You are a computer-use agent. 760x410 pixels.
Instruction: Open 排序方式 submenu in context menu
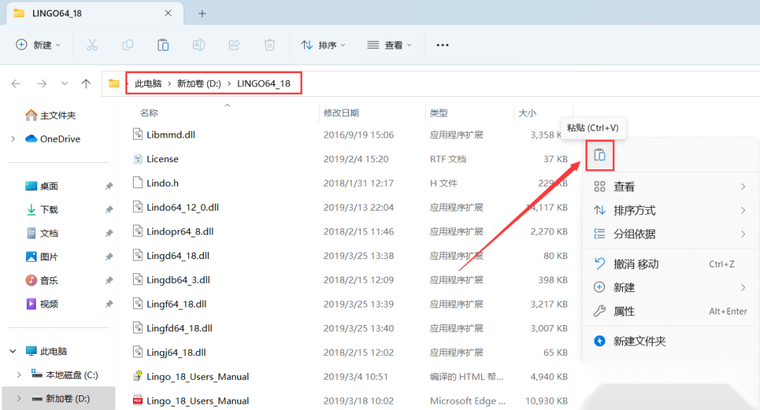[x=671, y=210]
